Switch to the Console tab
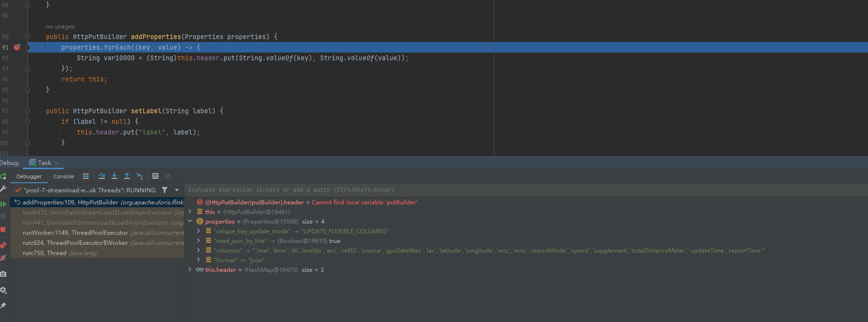Screen dimensions: 868x322 point(64,176)
